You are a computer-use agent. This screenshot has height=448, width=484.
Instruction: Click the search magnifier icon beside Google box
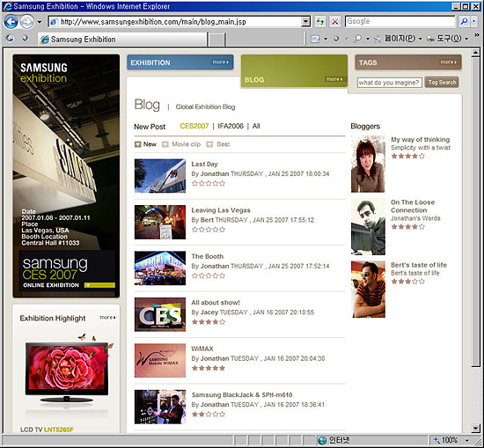464,21
